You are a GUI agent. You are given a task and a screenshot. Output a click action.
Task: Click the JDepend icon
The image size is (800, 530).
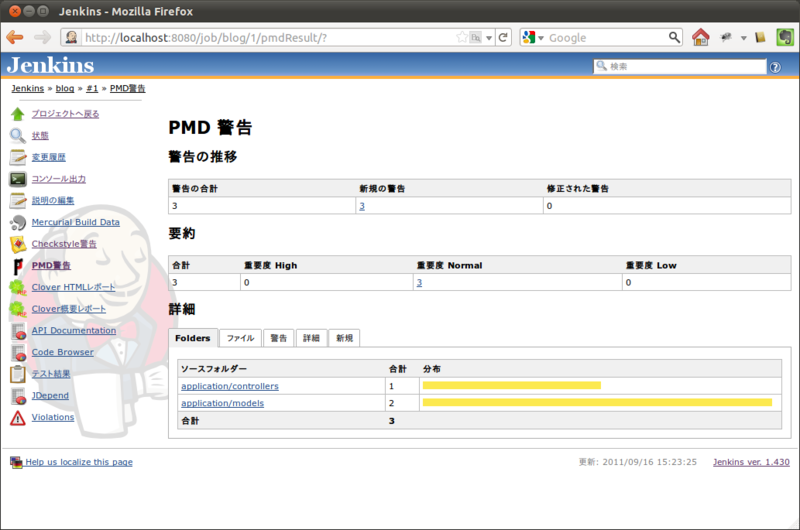pyautogui.click(x=18, y=396)
